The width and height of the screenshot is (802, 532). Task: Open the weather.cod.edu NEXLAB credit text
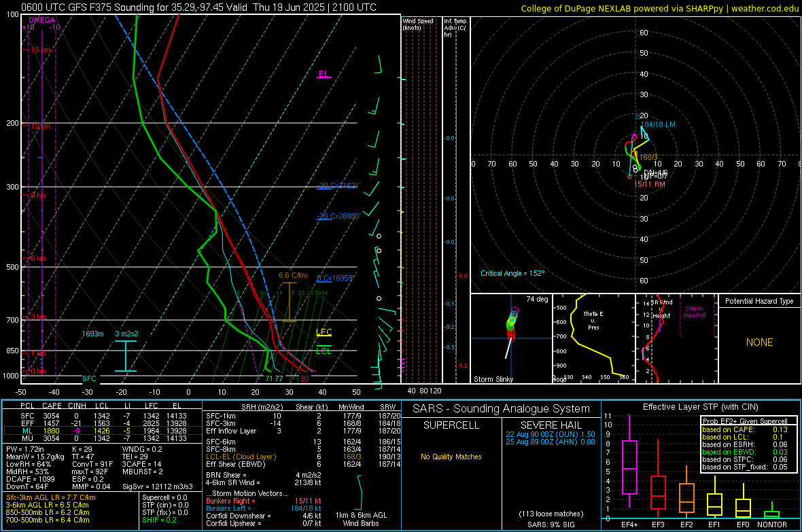[659, 8]
